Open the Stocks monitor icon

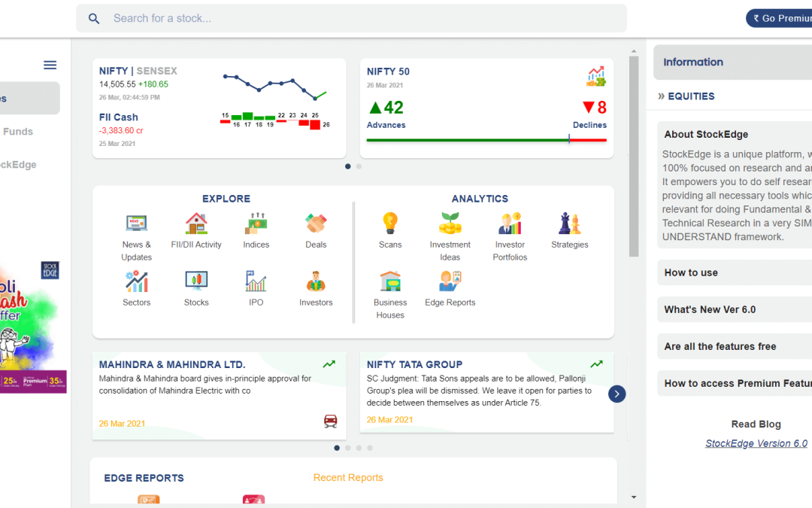(196, 281)
